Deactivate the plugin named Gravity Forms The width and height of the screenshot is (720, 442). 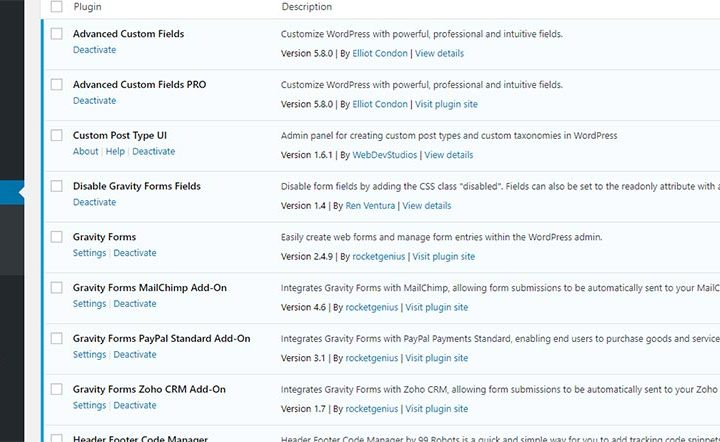[135, 253]
